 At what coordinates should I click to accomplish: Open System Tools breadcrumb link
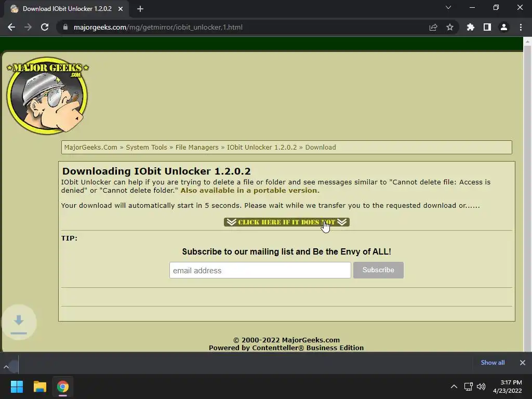[146, 147]
